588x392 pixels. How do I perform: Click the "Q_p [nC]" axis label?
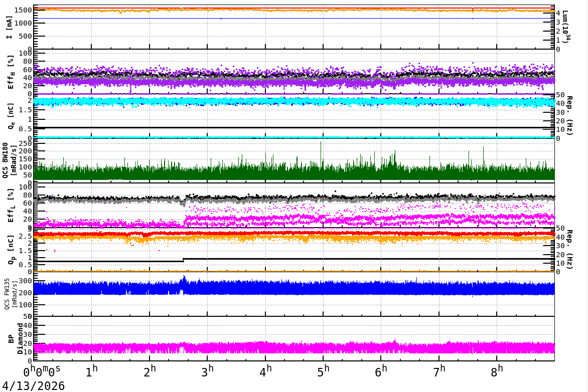(x=11, y=250)
